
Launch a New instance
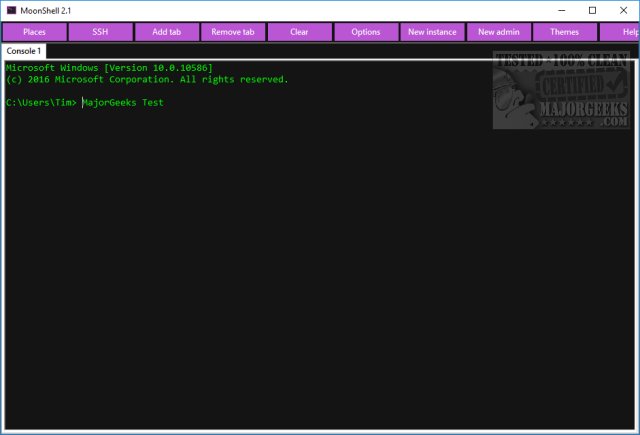(433, 32)
